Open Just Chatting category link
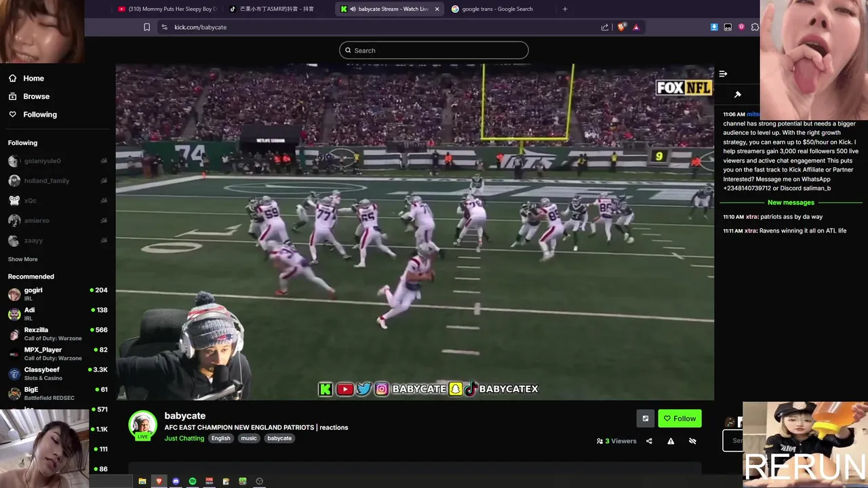Viewport: 868px width, 488px height. tap(184, 439)
